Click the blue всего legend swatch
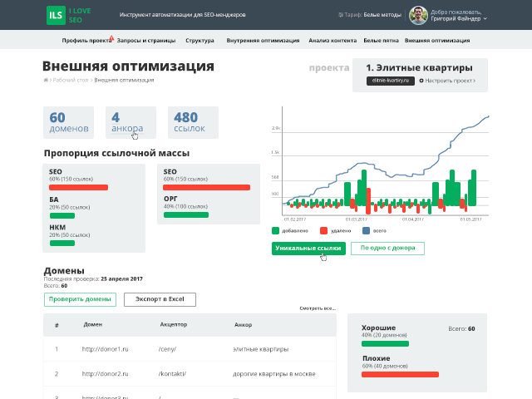This screenshot has height=399, width=532. [366, 231]
